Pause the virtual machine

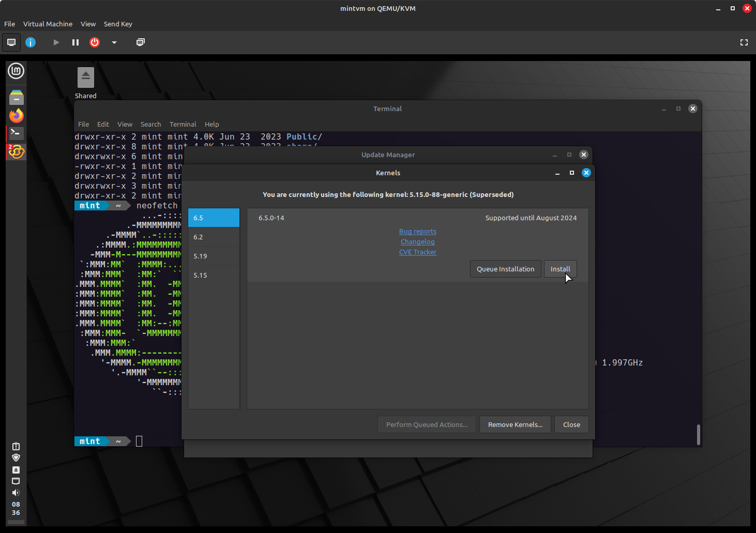pyautogui.click(x=75, y=42)
